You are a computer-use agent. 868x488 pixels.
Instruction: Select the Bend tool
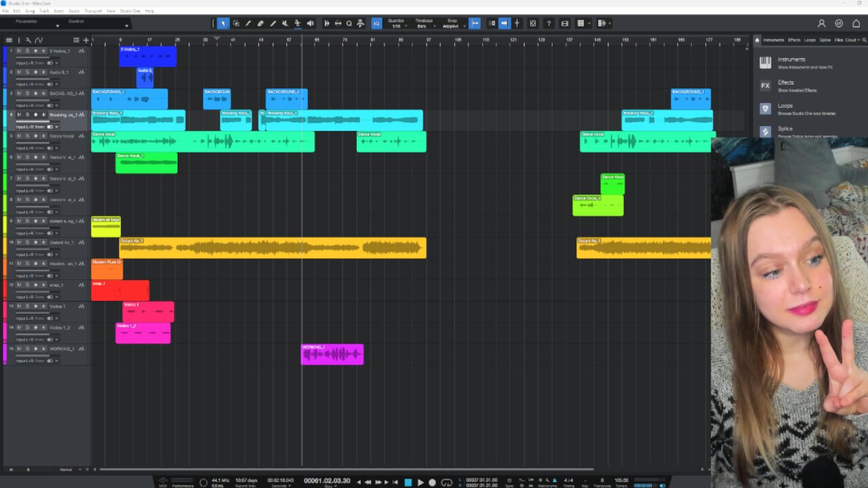(297, 23)
